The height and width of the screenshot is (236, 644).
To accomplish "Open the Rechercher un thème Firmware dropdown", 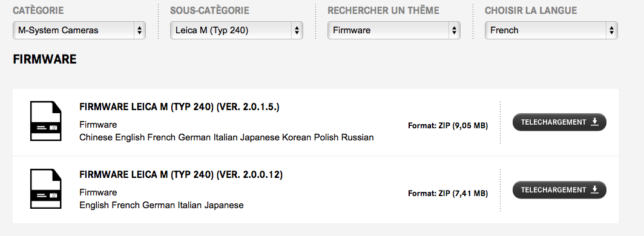I will click(394, 30).
